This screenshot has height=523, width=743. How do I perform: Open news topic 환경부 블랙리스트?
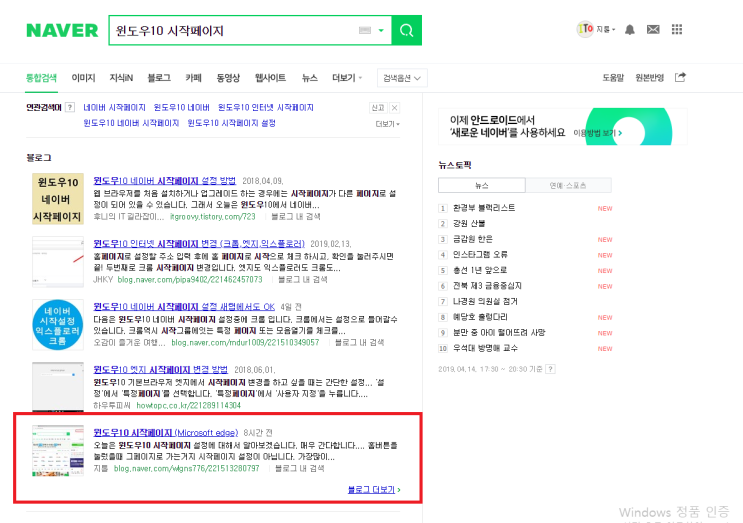click(484, 208)
